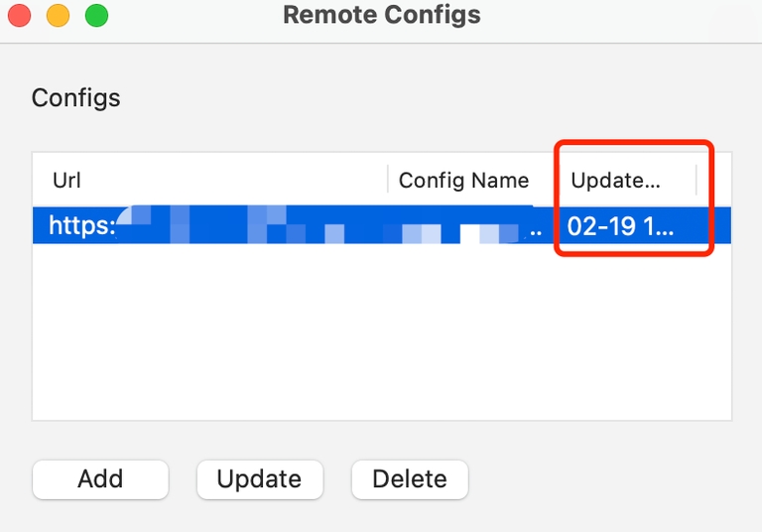Select the https: URL cell in the row
Viewport: 762px width, 532px height.
point(82,226)
